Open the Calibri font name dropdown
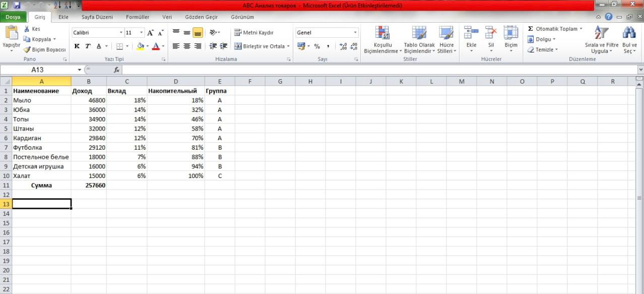The image size is (644, 294). point(121,33)
